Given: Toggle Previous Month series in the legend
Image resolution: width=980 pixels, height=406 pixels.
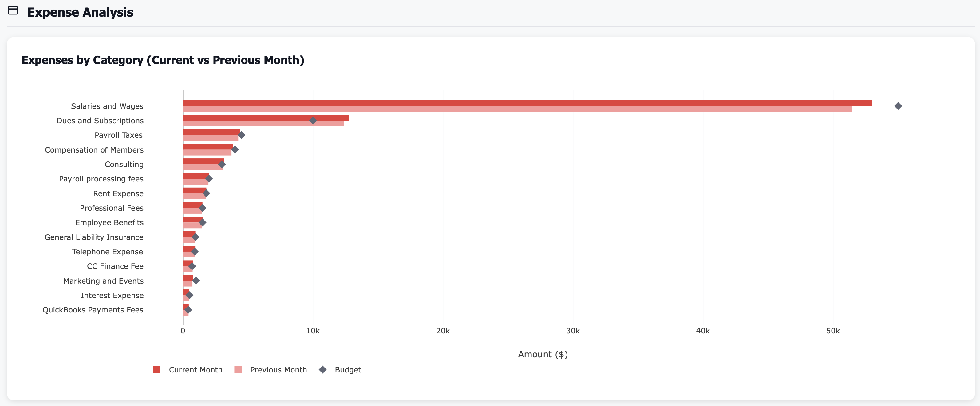Looking at the screenshot, I should coord(278,369).
